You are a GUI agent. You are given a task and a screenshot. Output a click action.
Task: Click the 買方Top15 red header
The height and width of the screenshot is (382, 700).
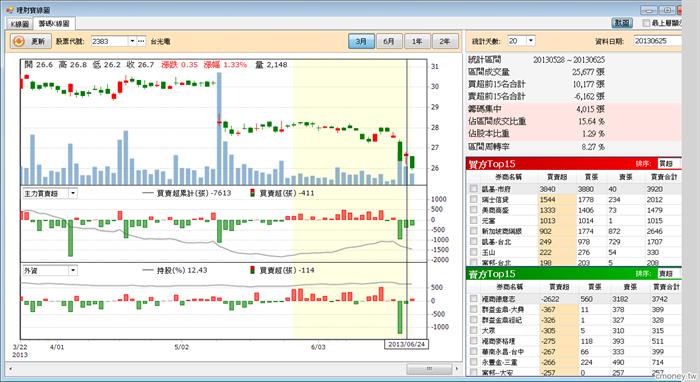pos(573,164)
